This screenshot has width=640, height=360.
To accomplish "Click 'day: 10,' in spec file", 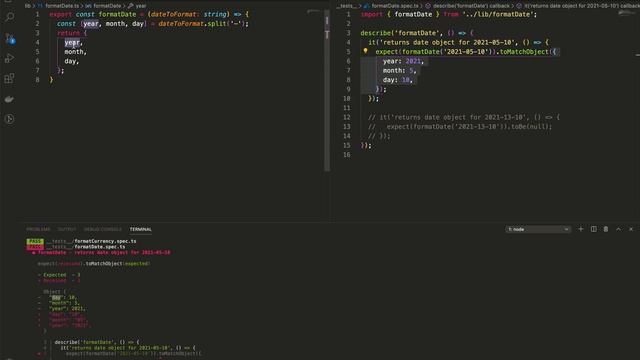I will click(x=398, y=80).
